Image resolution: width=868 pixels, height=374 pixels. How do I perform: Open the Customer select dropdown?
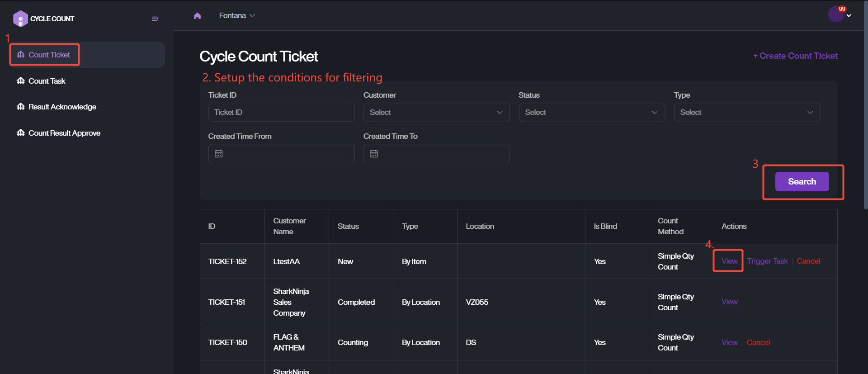436,112
